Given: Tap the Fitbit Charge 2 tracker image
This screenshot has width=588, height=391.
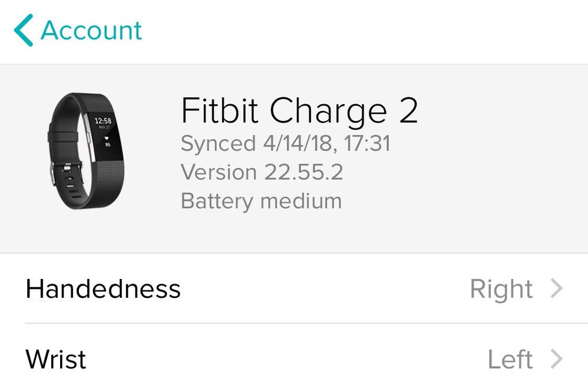Looking at the screenshot, I should click(x=86, y=151).
